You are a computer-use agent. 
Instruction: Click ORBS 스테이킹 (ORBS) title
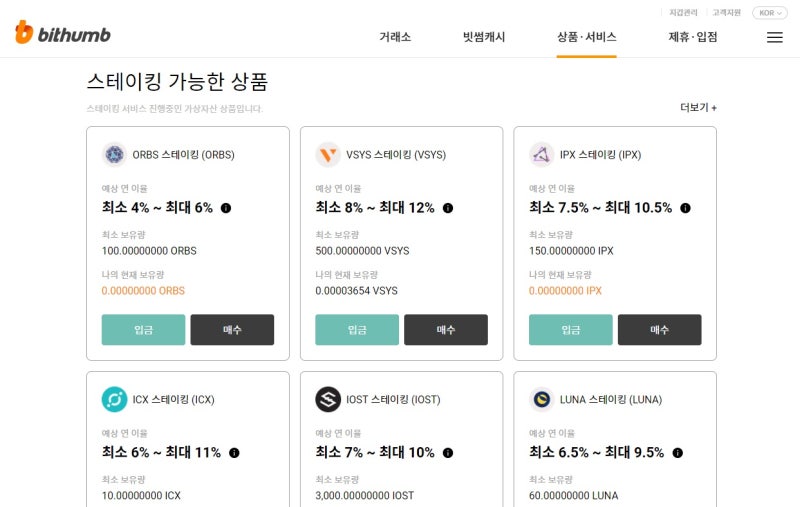[184, 155]
